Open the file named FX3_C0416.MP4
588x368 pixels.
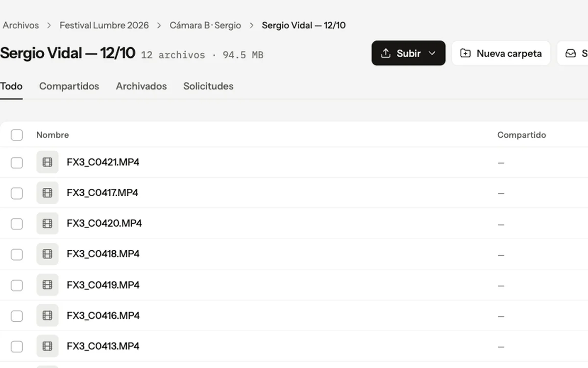click(103, 315)
